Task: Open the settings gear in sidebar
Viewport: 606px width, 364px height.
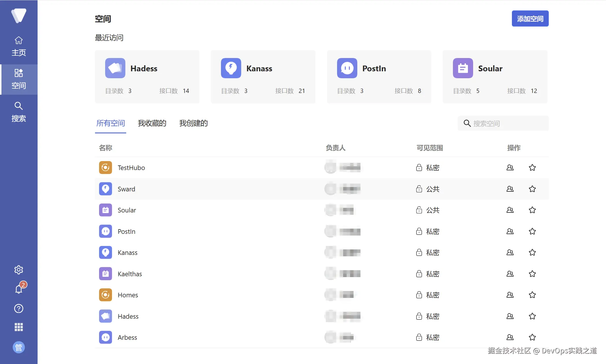Action: [x=18, y=270]
